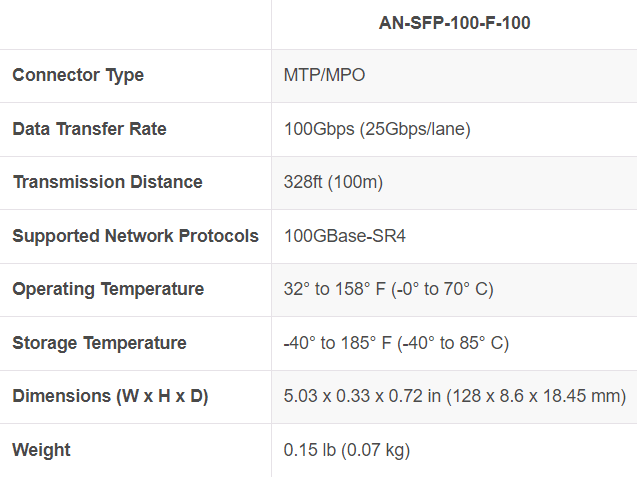Click the 328ft (100m) value
This screenshot has width=637, height=477.
(x=333, y=182)
